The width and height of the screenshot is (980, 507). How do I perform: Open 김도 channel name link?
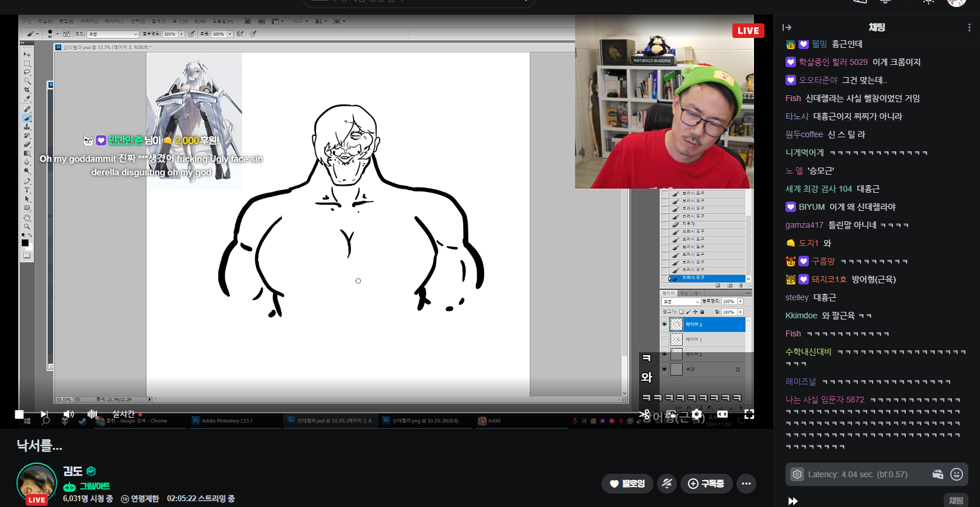[72, 471]
